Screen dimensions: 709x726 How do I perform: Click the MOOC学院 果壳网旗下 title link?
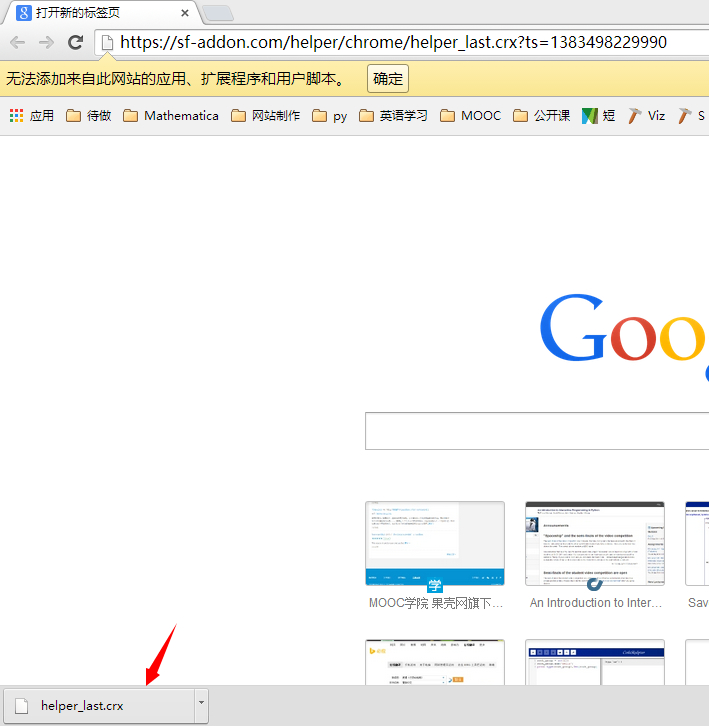point(435,603)
